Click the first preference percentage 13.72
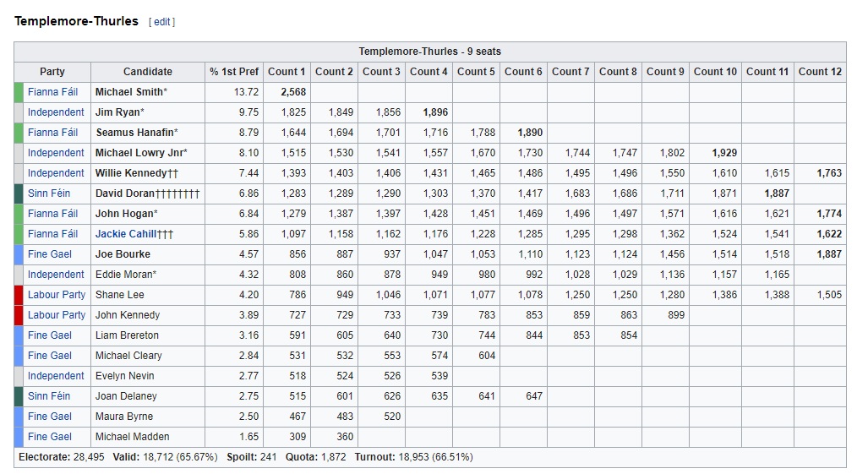This screenshot has width=868, height=474. [x=246, y=92]
